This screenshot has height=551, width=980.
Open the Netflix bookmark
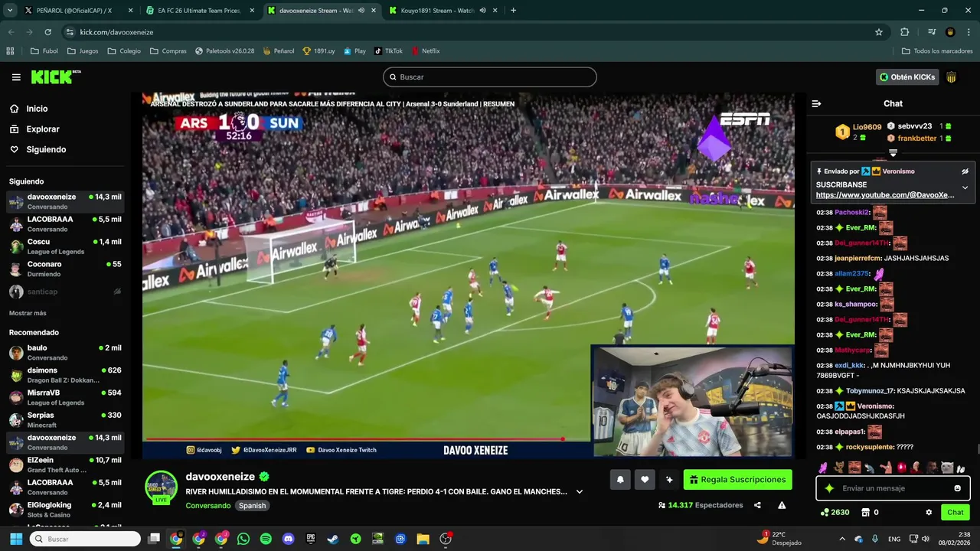tap(425, 51)
